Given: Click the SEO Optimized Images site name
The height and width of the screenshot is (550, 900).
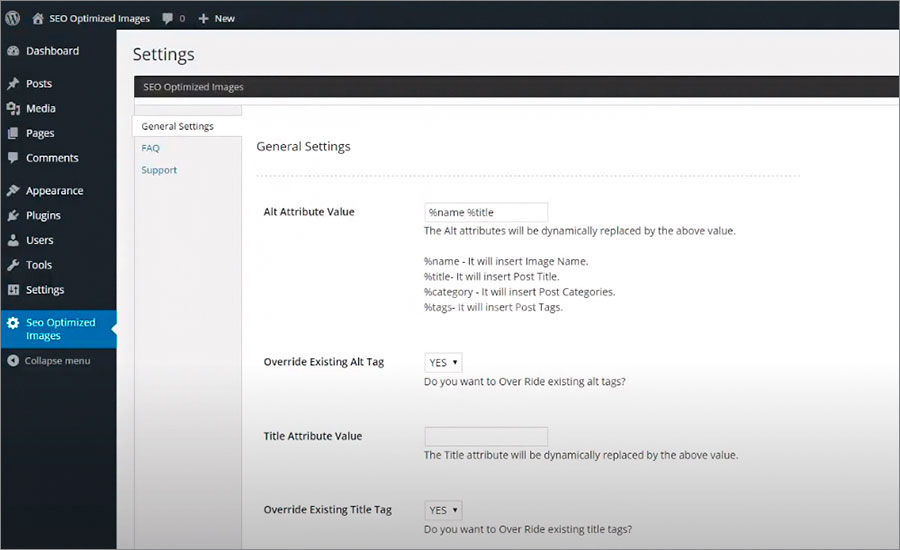Looking at the screenshot, I should [99, 18].
